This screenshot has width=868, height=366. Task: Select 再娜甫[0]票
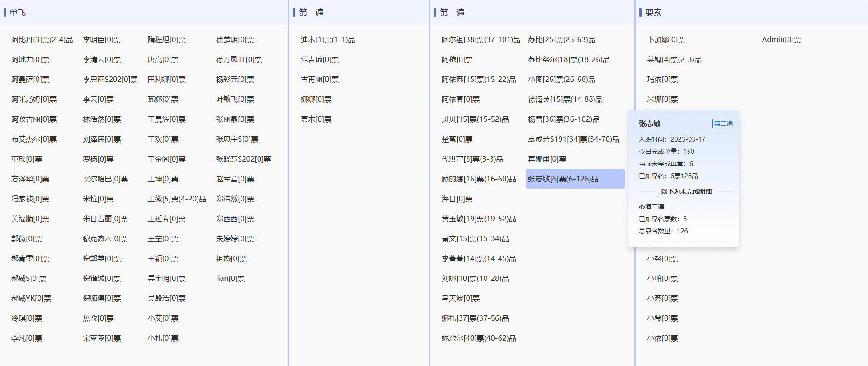[x=547, y=159]
